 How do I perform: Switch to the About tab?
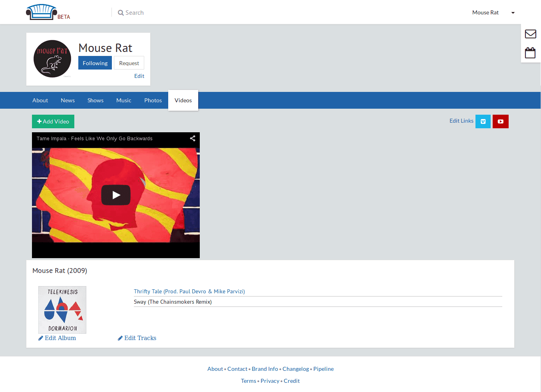(x=40, y=100)
